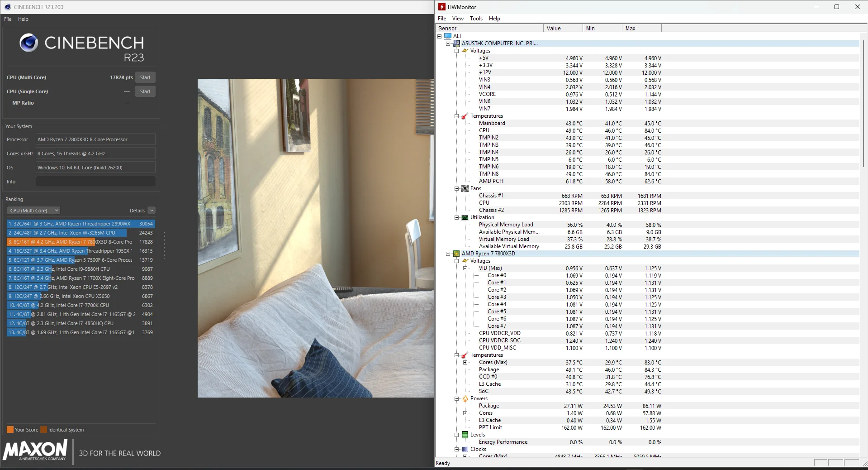Click the Voltages icon under AMD Ryzen 7 7800X3D
Image resolution: width=868 pixels, height=470 pixels.
(465, 261)
